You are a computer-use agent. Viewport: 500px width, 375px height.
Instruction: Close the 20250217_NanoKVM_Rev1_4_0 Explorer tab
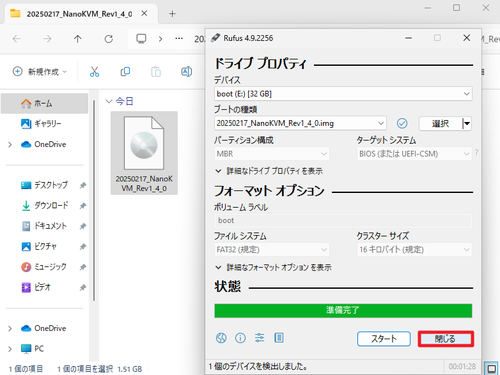point(144,14)
